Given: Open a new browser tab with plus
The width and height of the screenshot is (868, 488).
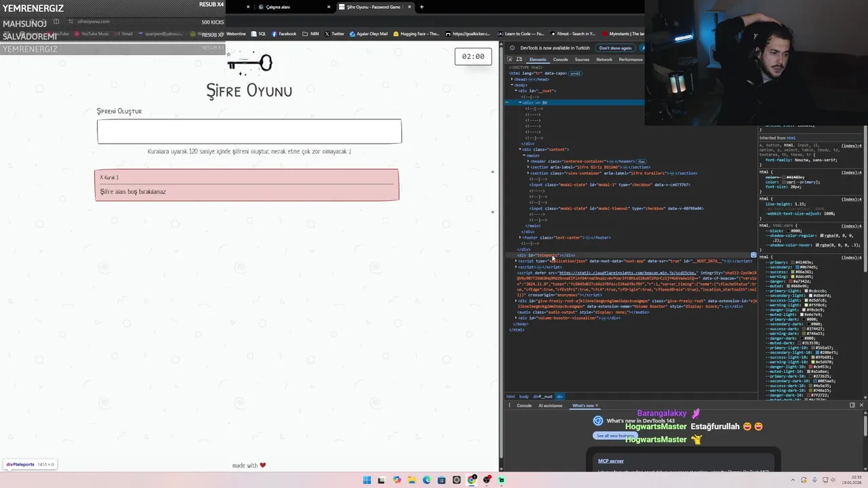Looking at the screenshot, I should point(421,7).
